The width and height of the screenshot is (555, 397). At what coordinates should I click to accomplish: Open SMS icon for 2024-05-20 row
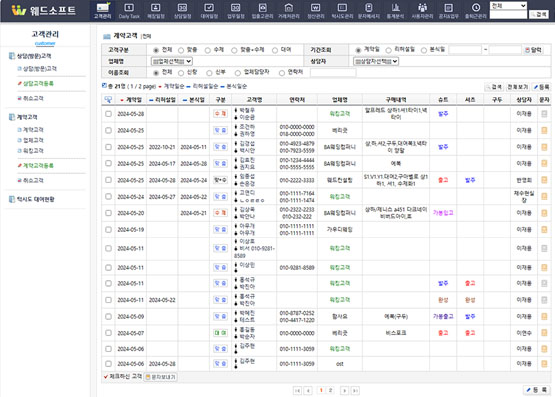point(544,213)
